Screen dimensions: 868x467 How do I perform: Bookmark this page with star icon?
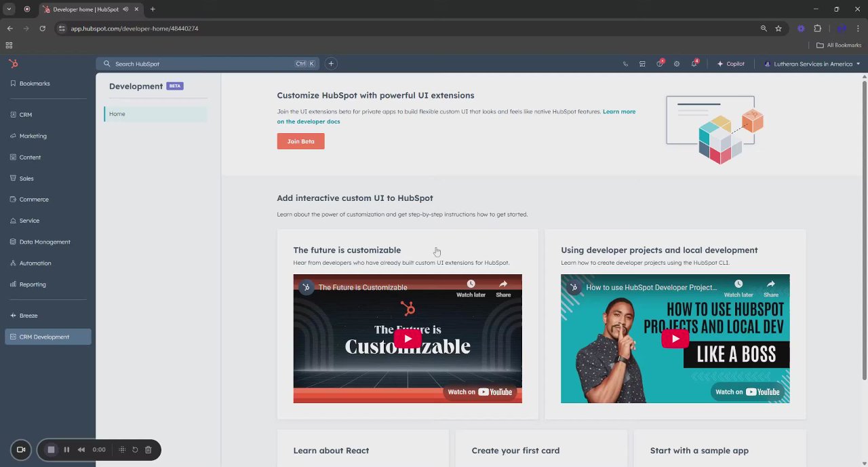[778, 29]
